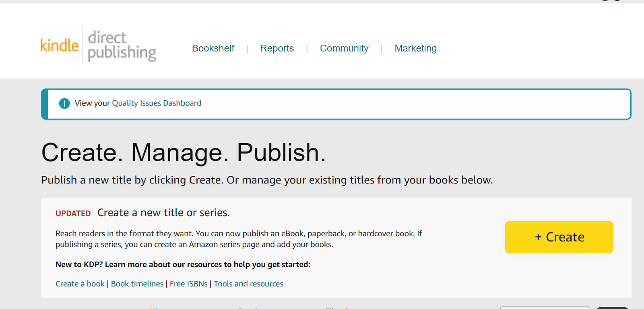Open the Bookshelf tab
Image resolution: width=644 pixels, height=309 pixels.
point(213,48)
